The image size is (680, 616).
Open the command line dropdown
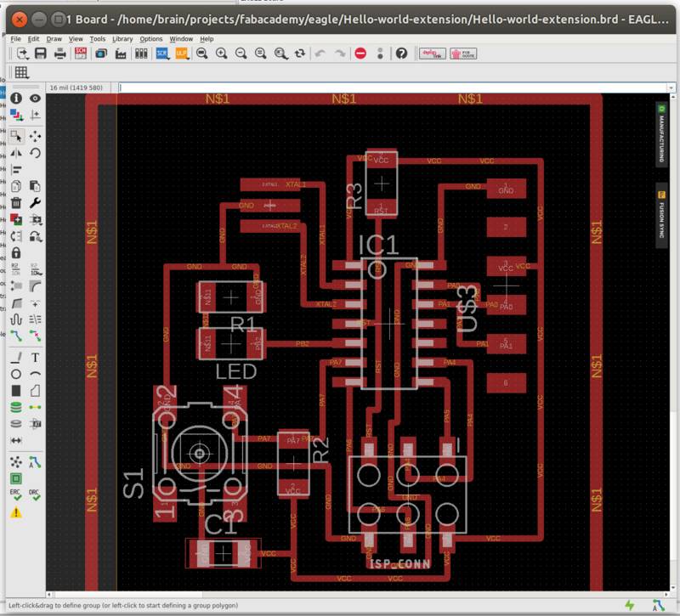[x=671, y=86]
